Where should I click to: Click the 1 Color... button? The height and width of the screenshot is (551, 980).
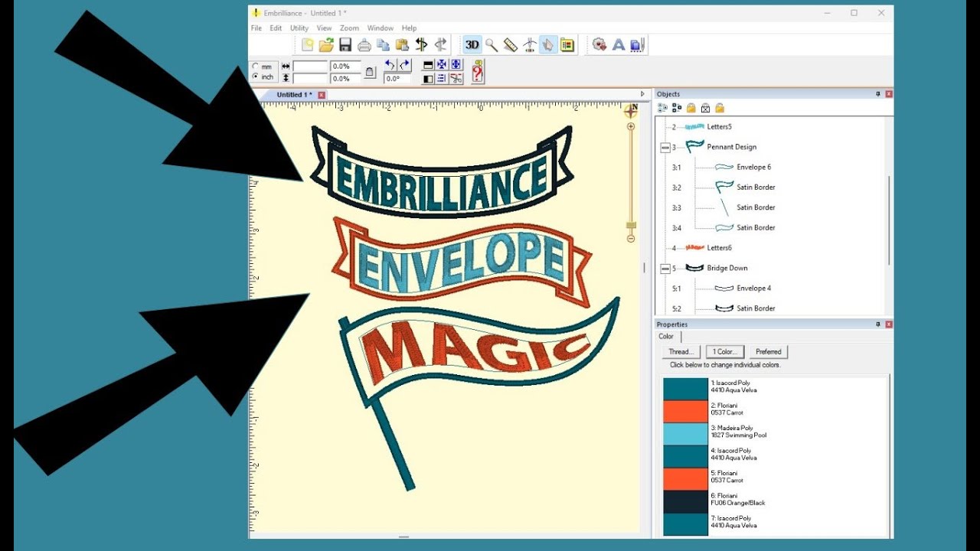(724, 352)
